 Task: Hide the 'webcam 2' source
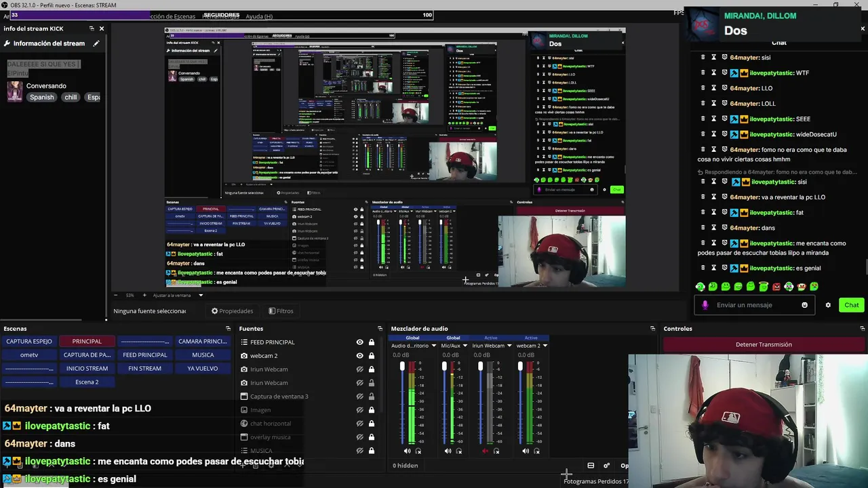pyautogui.click(x=359, y=356)
